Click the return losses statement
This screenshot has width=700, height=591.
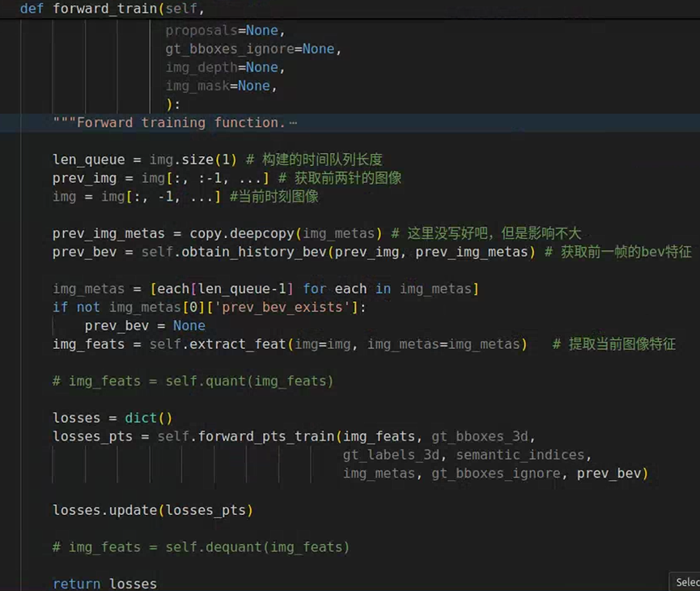[x=104, y=584]
